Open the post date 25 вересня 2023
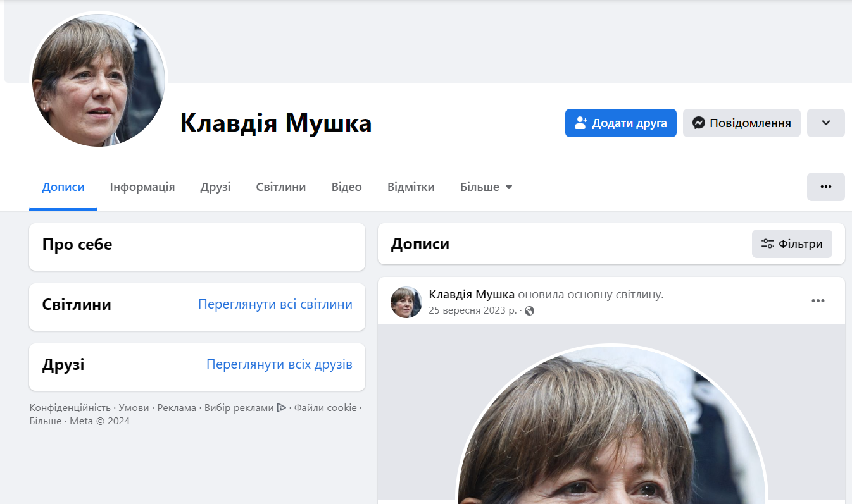 [472, 310]
